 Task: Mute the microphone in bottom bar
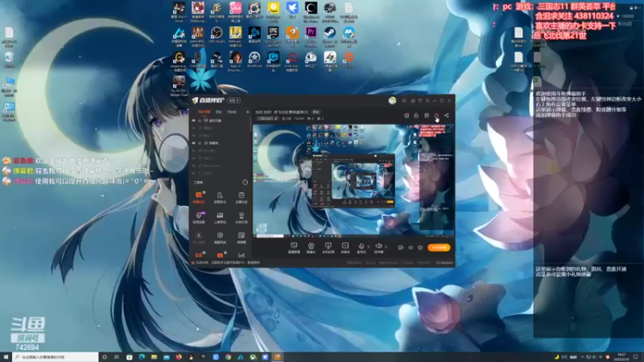(x=361, y=247)
